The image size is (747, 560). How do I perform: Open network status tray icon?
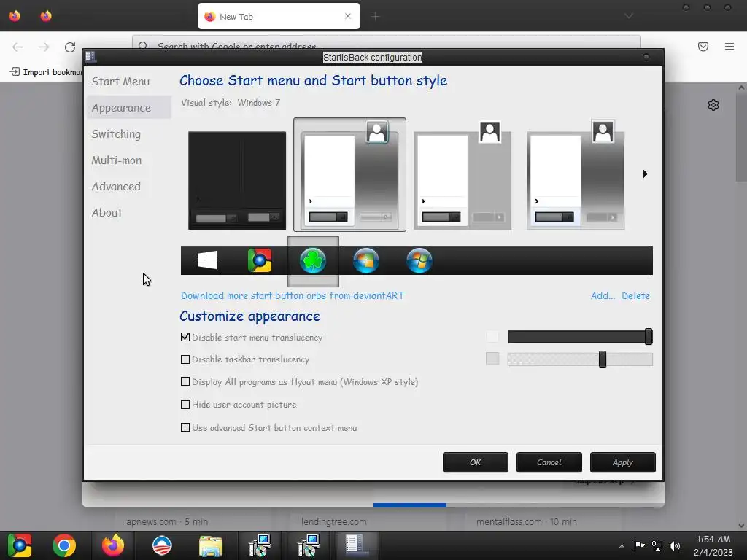coord(657,545)
